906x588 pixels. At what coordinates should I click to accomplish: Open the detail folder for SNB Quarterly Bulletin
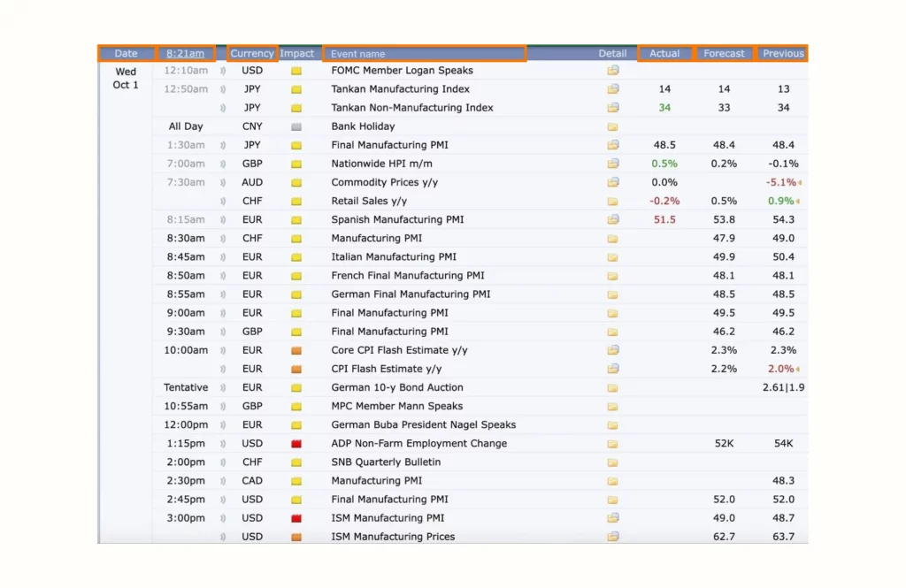pos(613,462)
